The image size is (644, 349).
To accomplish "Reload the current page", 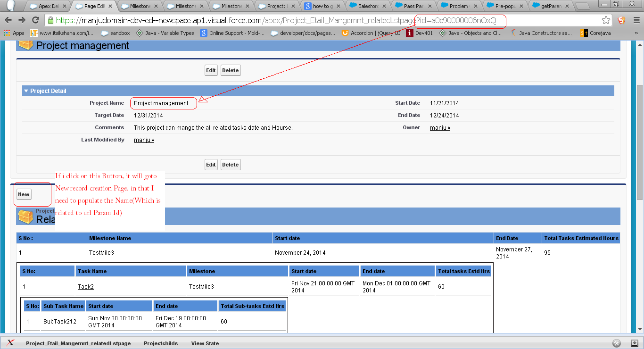I will pos(35,20).
